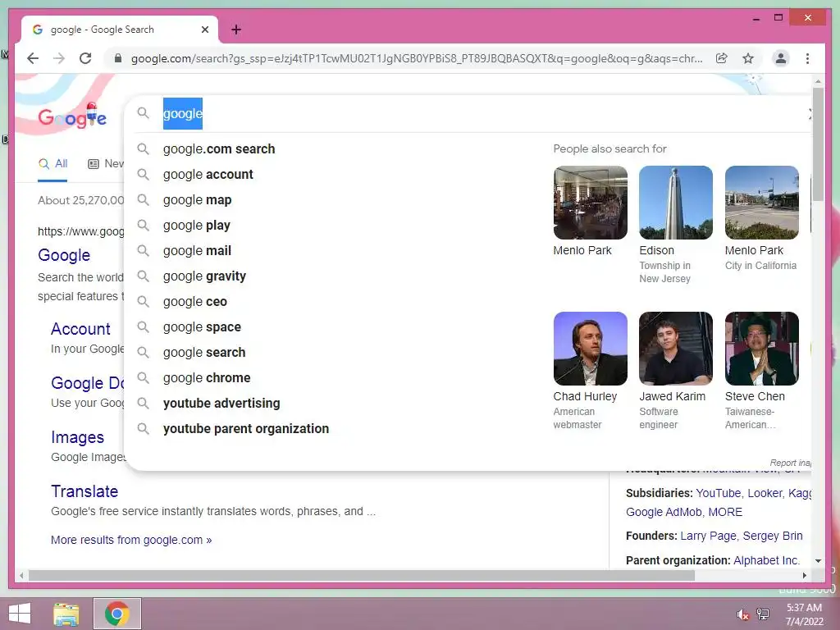Click the magnifier beside 'google gravity'
The width and height of the screenshot is (840, 630).
tap(143, 276)
